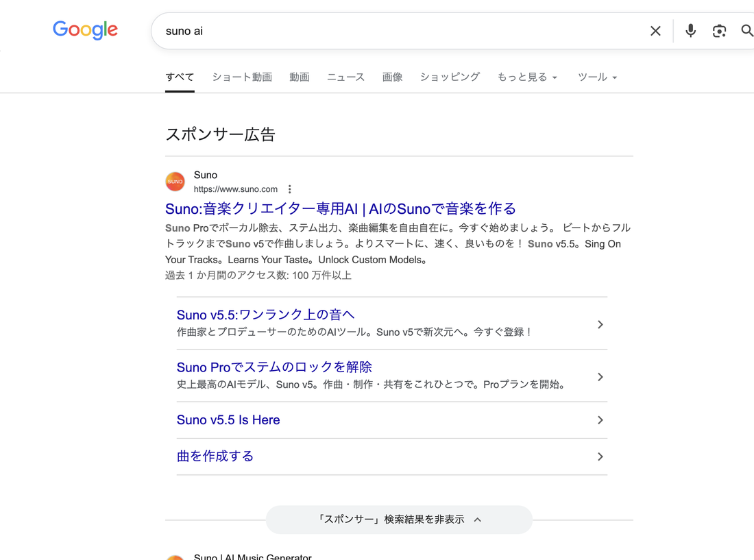Click the スポンサー広告 heading text
This screenshot has width=754, height=560.
pos(220,134)
